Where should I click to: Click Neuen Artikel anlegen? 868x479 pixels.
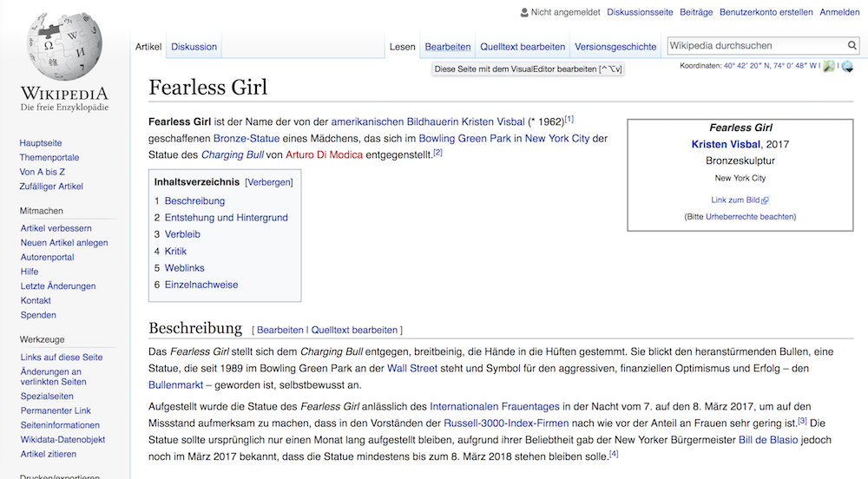64,242
